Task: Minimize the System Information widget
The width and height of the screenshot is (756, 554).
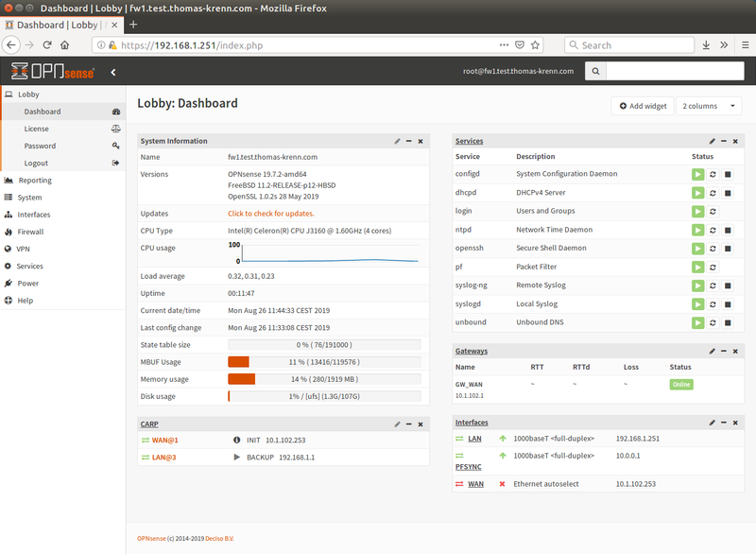Action: point(409,141)
